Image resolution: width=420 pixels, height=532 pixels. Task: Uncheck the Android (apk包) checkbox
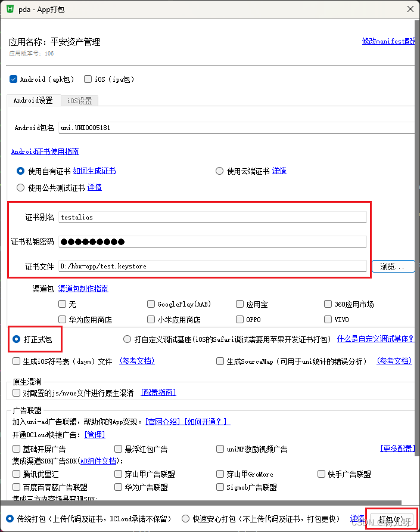[x=14, y=79]
